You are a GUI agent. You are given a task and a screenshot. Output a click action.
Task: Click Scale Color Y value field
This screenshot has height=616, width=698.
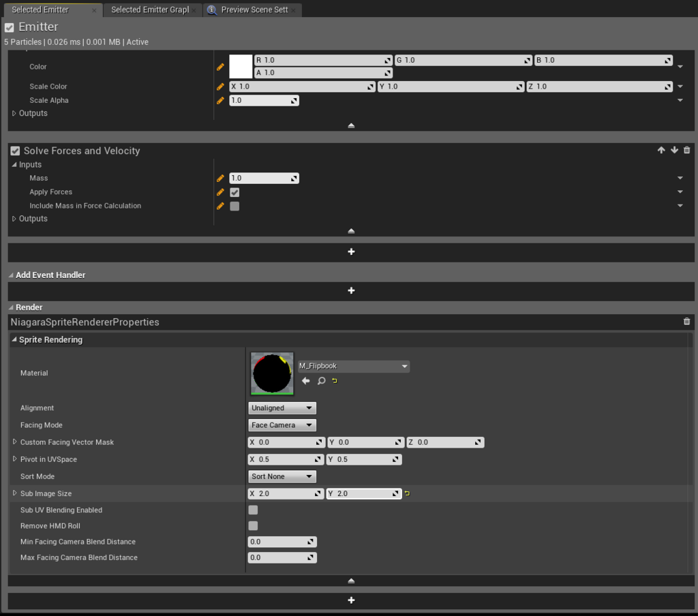451,87
